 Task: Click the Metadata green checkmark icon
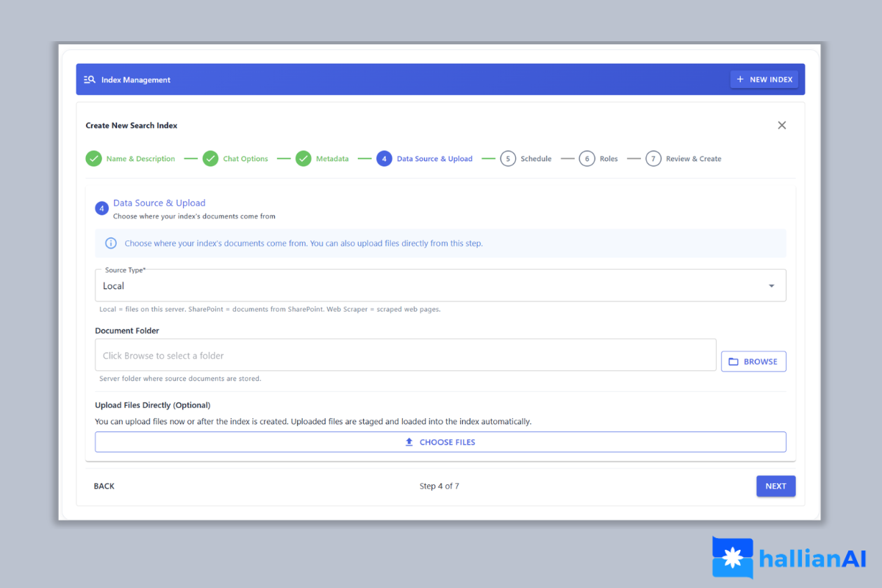click(304, 159)
